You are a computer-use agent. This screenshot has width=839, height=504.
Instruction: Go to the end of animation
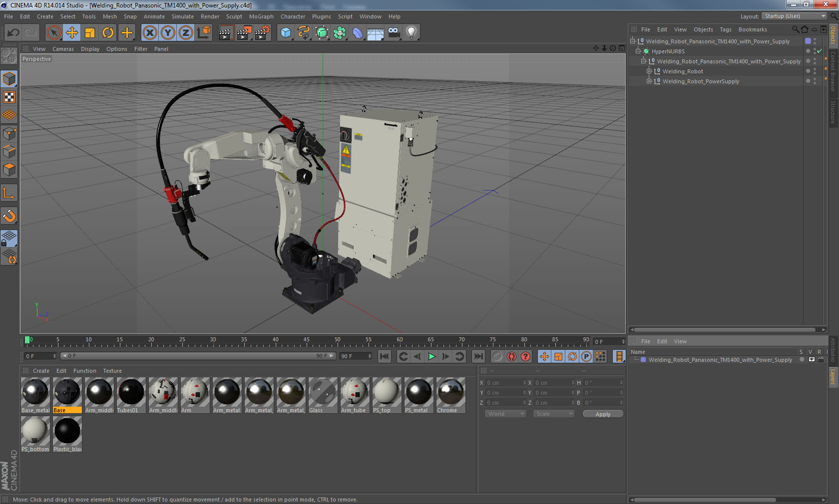point(478,356)
